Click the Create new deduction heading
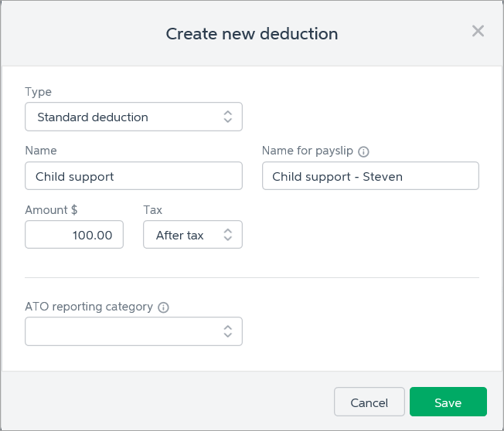The image size is (504, 431). pyautogui.click(x=252, y=34)
